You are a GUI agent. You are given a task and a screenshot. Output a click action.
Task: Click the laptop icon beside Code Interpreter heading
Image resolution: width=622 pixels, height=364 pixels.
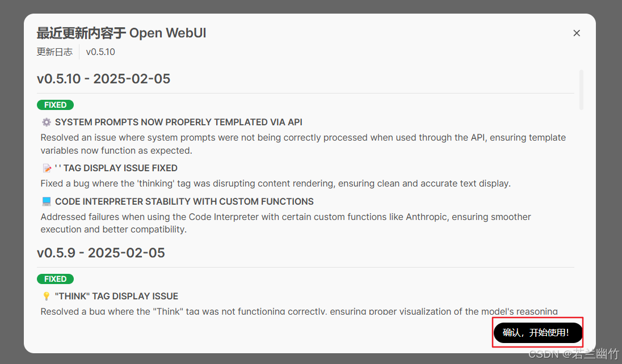[x=47, y=201]
